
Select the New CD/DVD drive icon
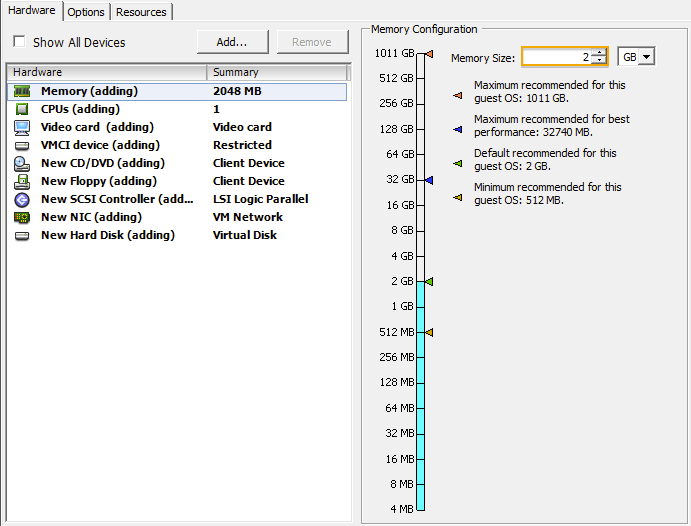pos(22,163)
